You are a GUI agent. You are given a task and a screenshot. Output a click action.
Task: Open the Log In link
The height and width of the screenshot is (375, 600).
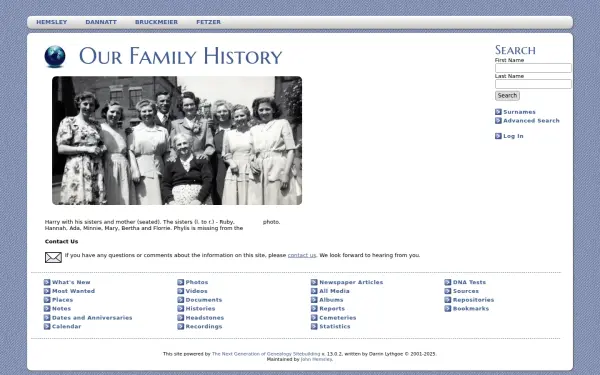coord(513,136)
